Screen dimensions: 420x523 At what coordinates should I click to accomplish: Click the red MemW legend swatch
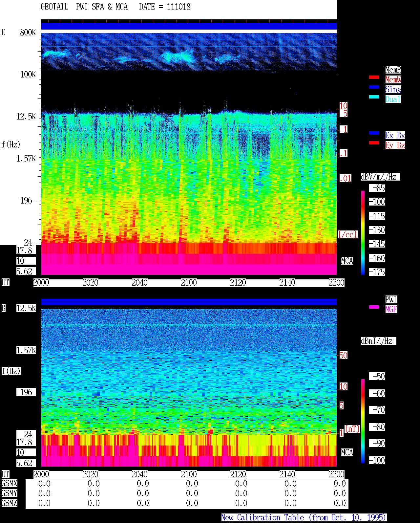(x=374, y=77)
